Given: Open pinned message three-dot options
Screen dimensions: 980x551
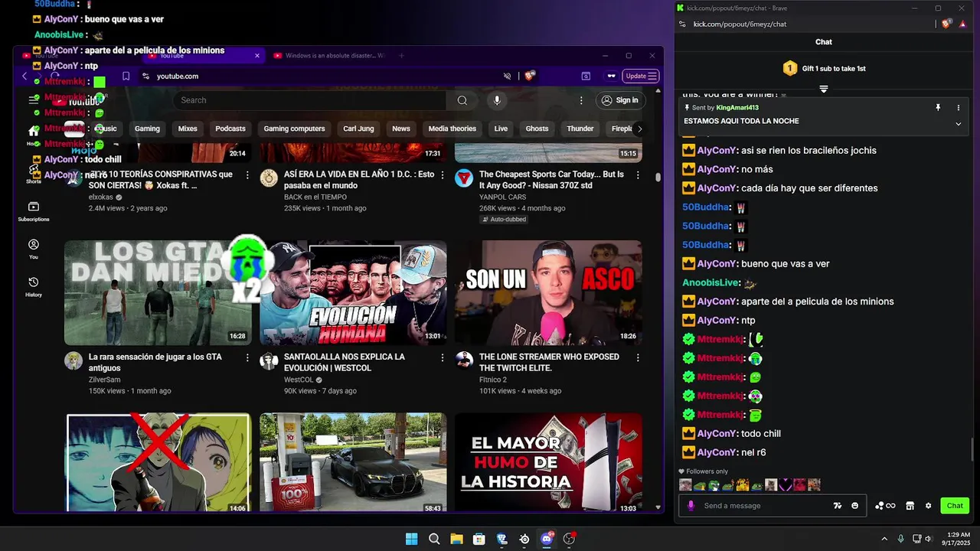Looking at the screenshot, I should (958, 108).
